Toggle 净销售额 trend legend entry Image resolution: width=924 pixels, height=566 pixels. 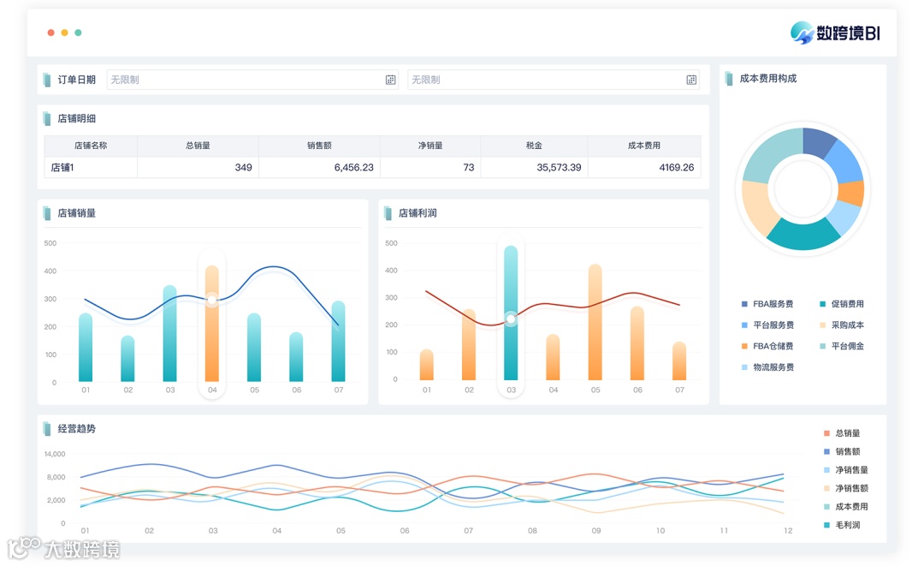(845, 488)
